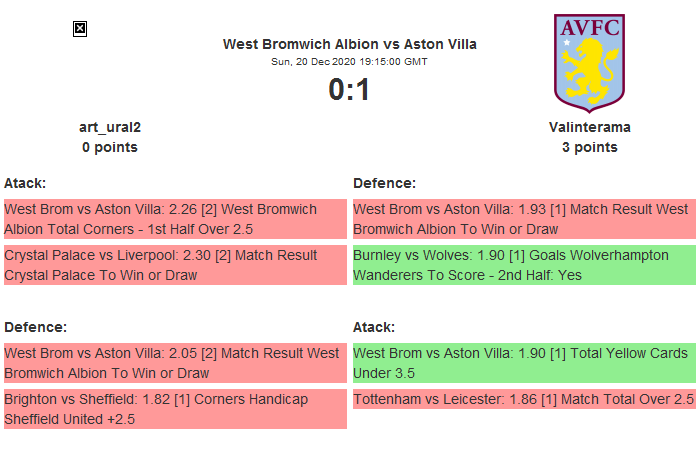Click Valinterama's 3 points label

point(589,147)
